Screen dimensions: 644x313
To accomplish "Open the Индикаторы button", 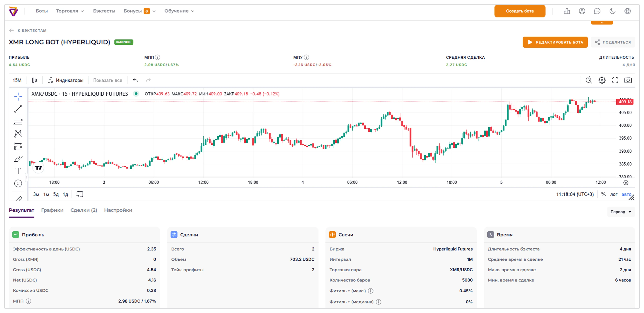I will (x=66, y=80).
